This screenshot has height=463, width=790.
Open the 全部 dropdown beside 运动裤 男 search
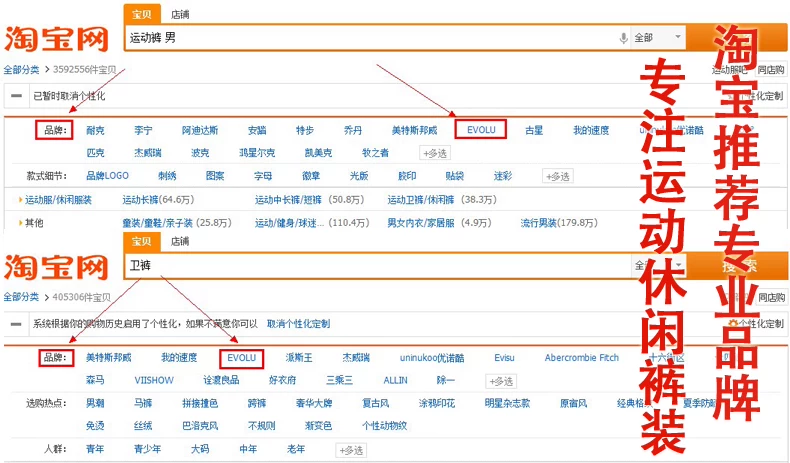click(658, 38)
